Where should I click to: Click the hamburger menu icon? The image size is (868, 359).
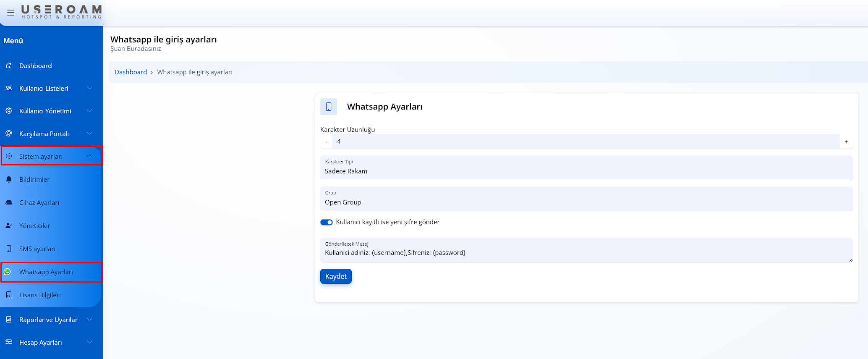(11, 13)
